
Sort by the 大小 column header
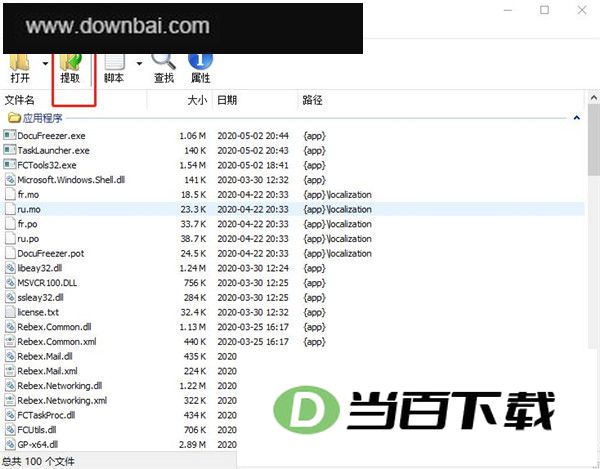197,100
